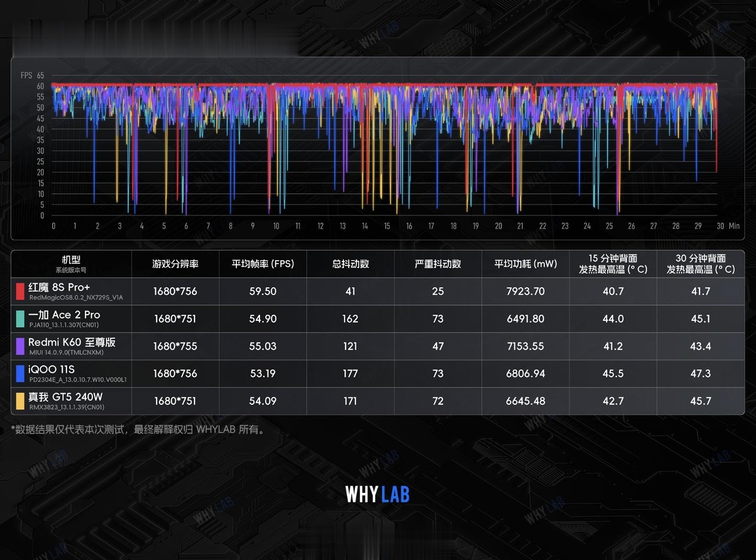Click the 54.09 average FPS value
The width and height of the screenshot is (756, 560).
[263, 401]
